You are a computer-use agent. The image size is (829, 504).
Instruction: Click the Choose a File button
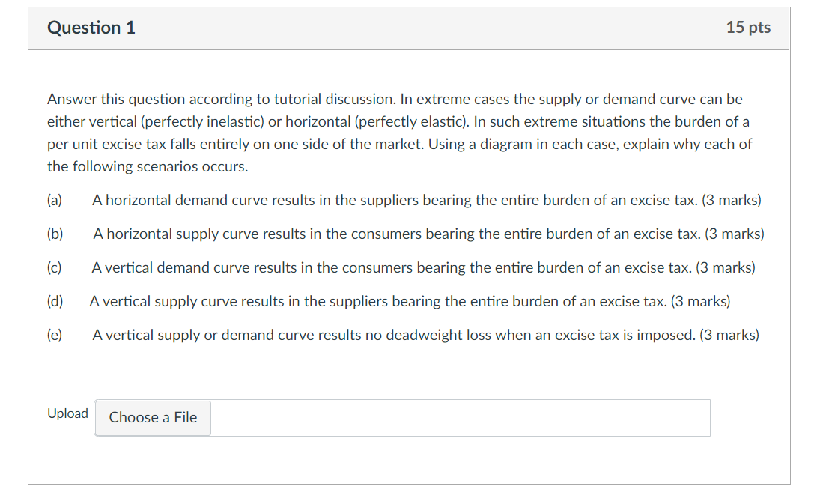point(152,418)
